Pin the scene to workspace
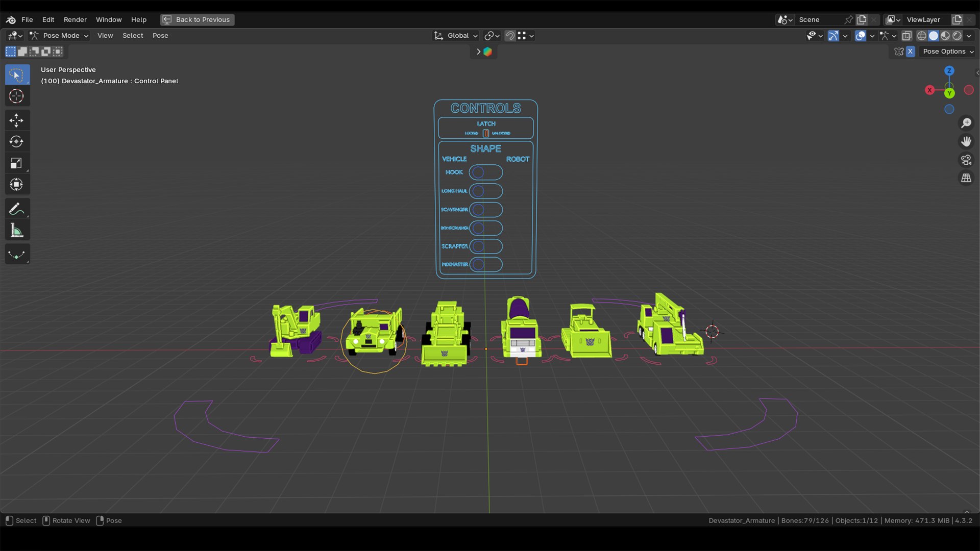980x551 pixels. click(x=848, y=20)
